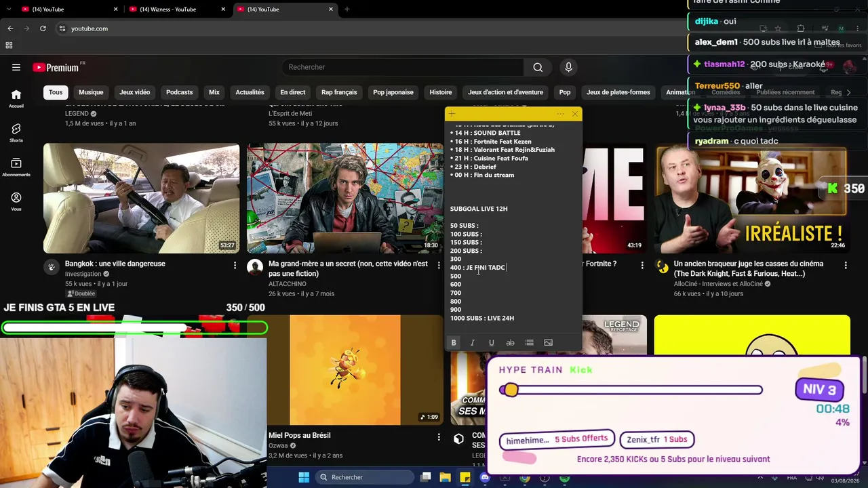This screenshot has height=488, width=868.
Task: Open Accueil in the YouTube sidebar
Action: [x=16, y=99]
